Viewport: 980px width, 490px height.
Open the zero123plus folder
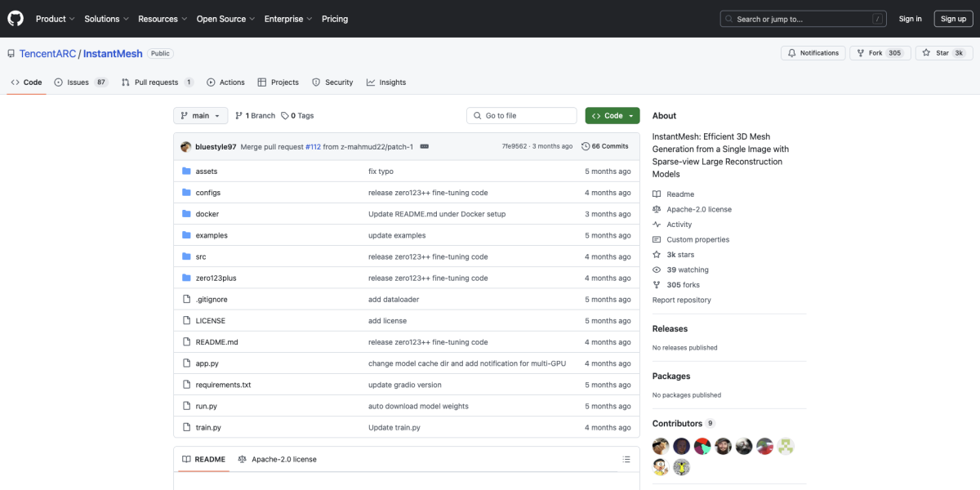click(216, 278)
